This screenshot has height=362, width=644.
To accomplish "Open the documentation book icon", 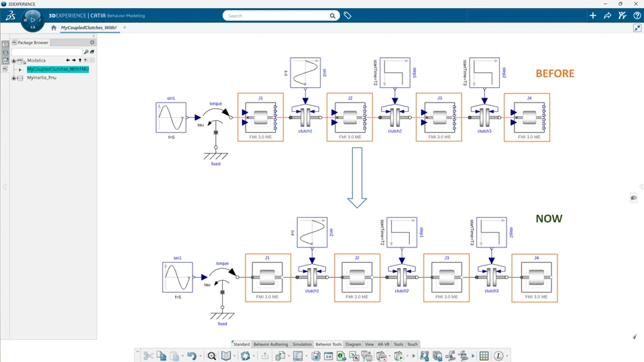I will (226, 356).
